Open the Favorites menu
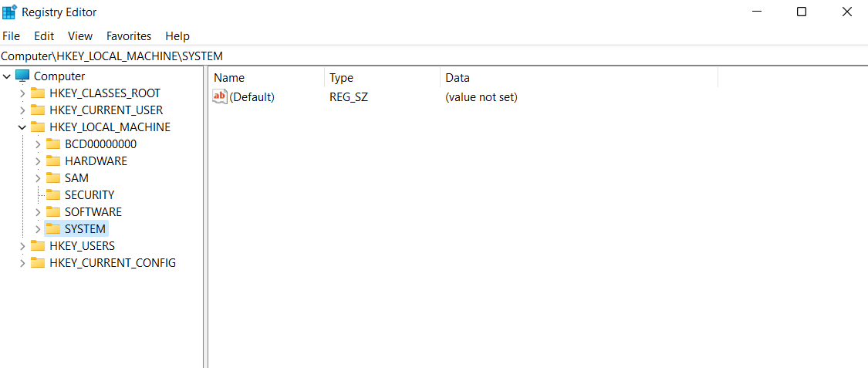The height and width of the screenshot is (368, 868). (x=129, y=36)
